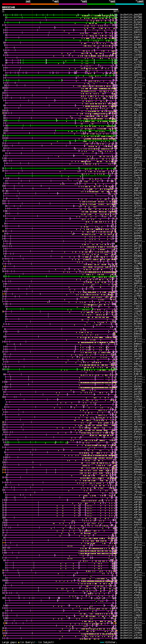This screenshot has height=644, width=146.
Task: Click hit name UniRef100_Q39949
Action: click(x=131, y=608)
